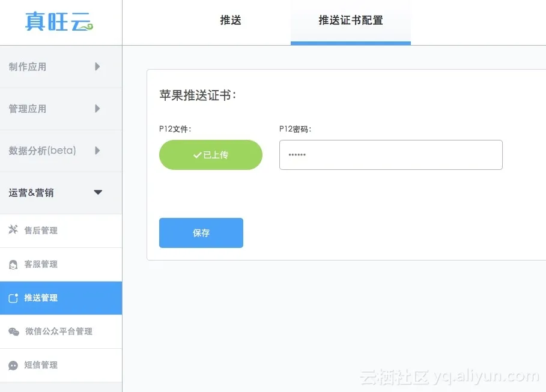The width and height of the screenshot is (546, 392).
Task: Click the WeChat icon beside 微信公众平台管理
Action: (x=14, y=332)
